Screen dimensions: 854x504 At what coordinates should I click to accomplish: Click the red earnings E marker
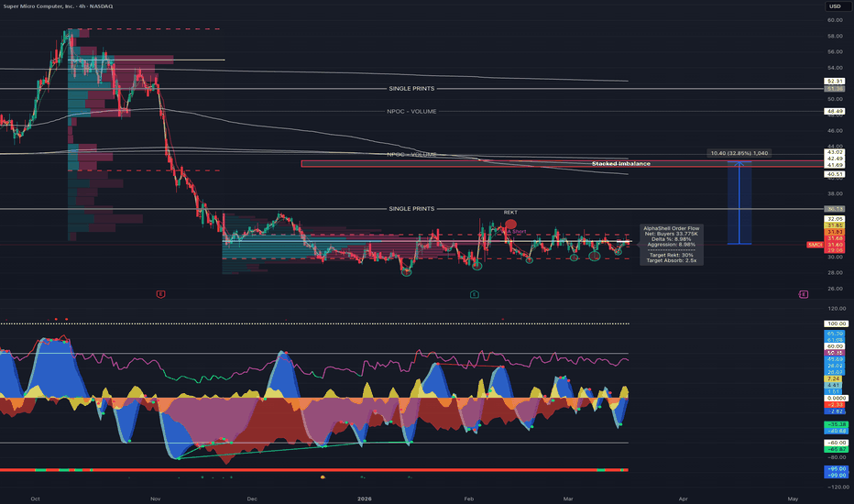point(160,293)
